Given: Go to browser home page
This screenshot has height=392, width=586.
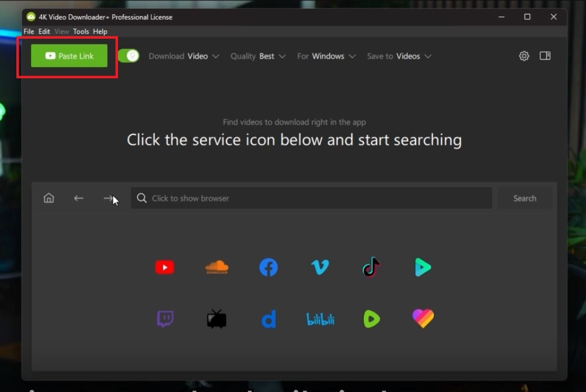Looking at the screenshot, I should click(49, 198).
